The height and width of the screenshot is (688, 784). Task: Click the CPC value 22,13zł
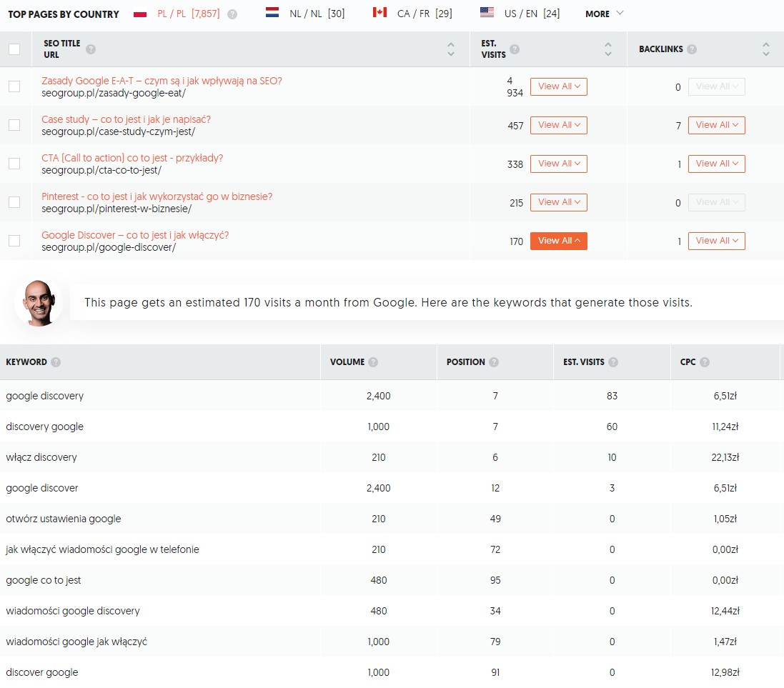click(x=725, y=457)
